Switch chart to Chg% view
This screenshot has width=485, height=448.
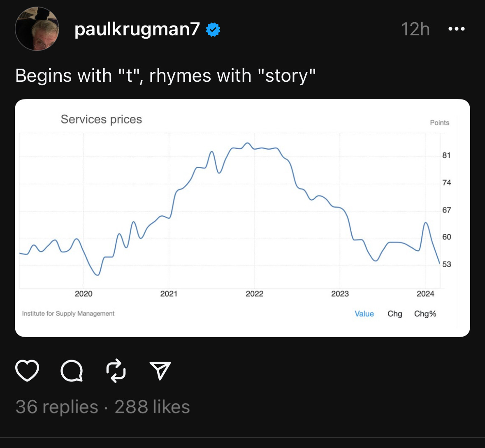click(x=425, y=314)
